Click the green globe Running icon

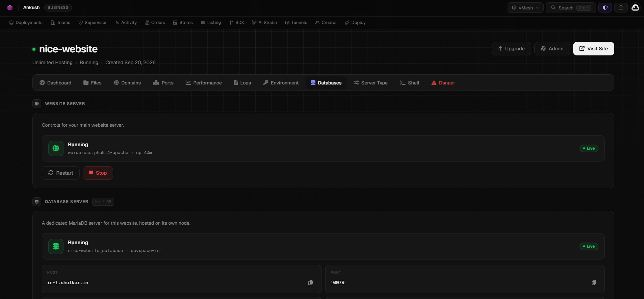point(56,148)
